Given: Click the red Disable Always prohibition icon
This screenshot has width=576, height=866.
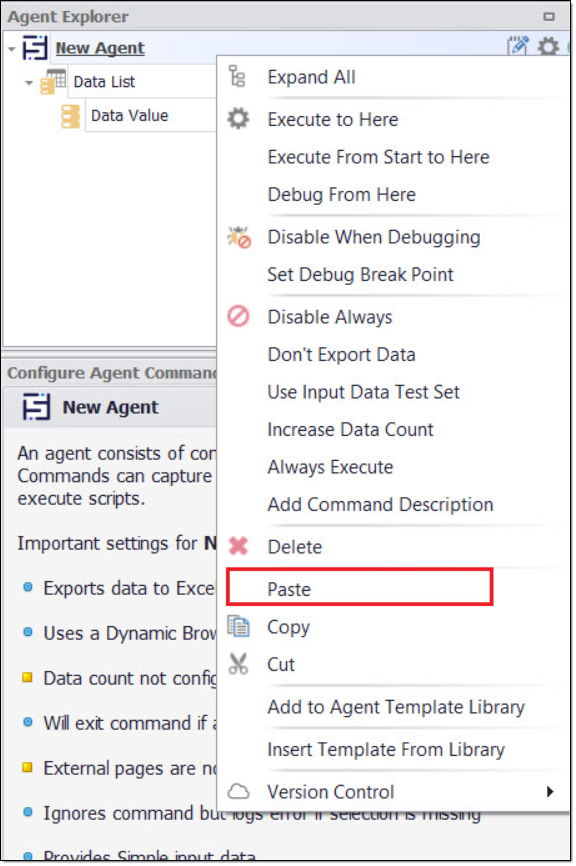Looking at the screenshot, I should [239, 316].
